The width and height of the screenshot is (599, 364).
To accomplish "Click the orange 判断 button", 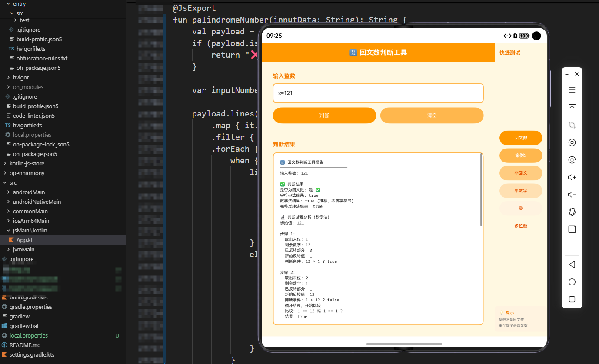I will [324, 116].
